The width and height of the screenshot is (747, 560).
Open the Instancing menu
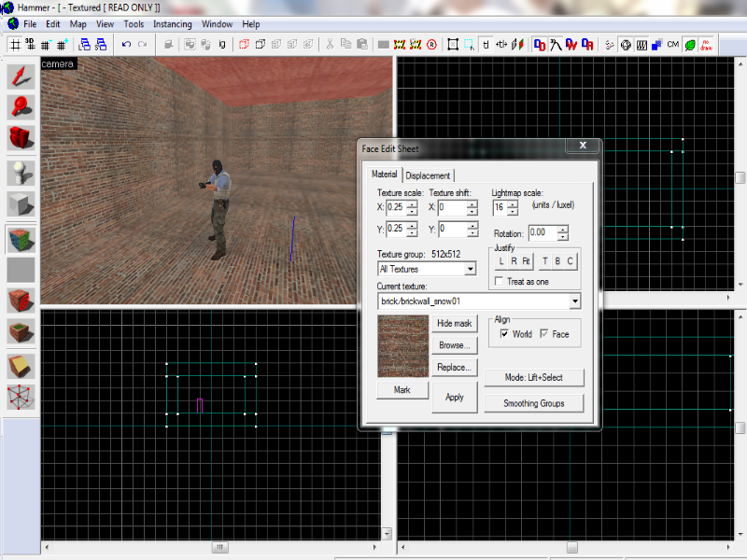click(x=173, y=24)
